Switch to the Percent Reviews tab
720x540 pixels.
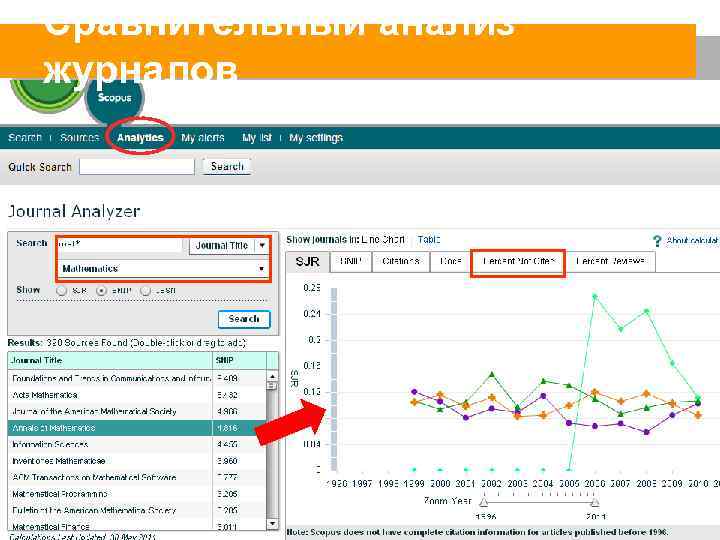tap(610, 262)
